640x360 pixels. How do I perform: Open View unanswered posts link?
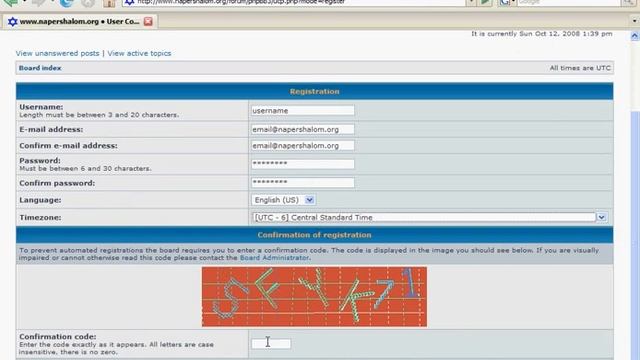pos(58,53)
